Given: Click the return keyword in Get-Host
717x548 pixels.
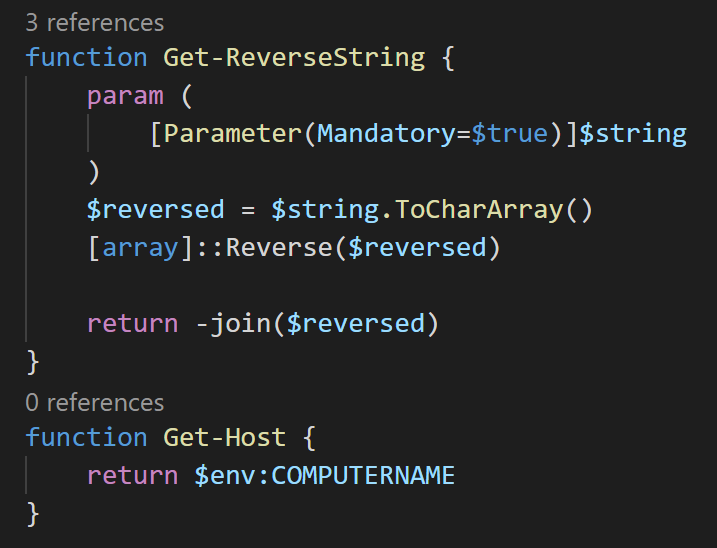Looking at the screenshot, I should point(133,476).
